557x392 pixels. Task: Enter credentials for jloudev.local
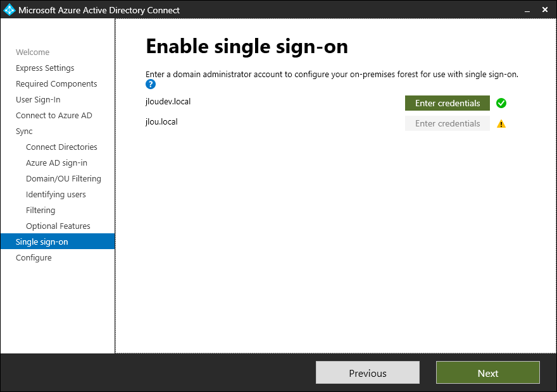coord(447,103)
